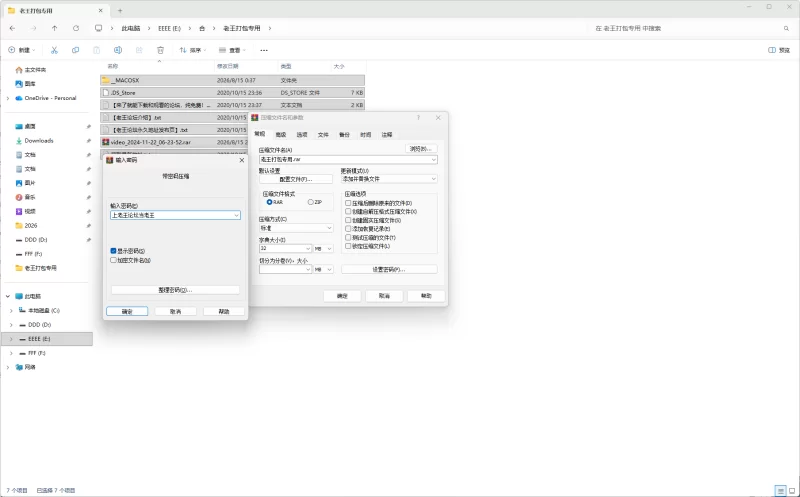Switch to the 文件 Files tab
This screenshot has width=800, height=497.
point(323,135)
